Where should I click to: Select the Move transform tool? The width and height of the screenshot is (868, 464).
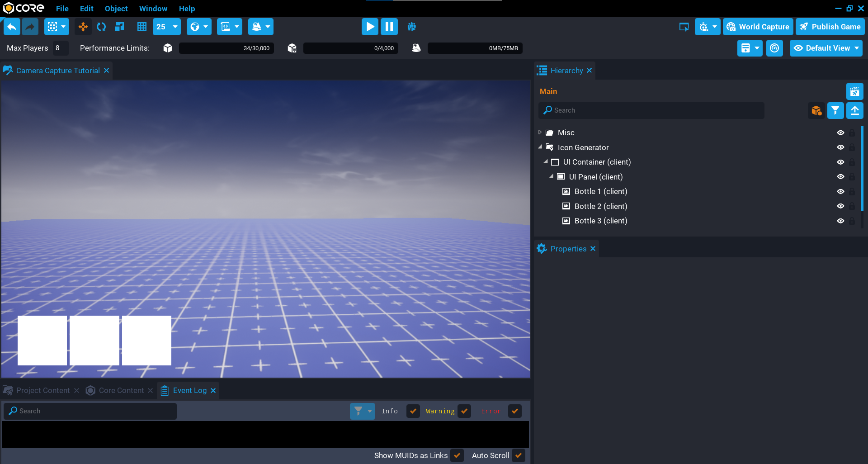click(83, 27)
